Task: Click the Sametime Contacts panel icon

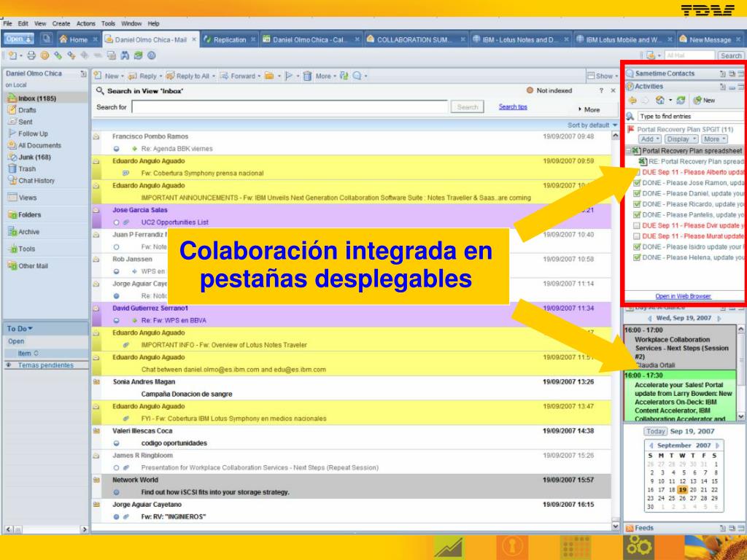Action: click(x=630, y=74)
